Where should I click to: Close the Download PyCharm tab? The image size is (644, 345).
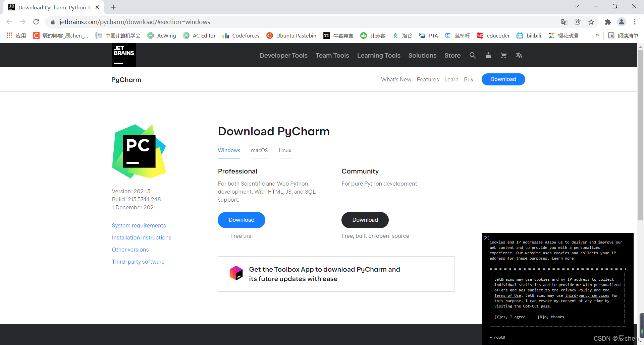(97, 7)
